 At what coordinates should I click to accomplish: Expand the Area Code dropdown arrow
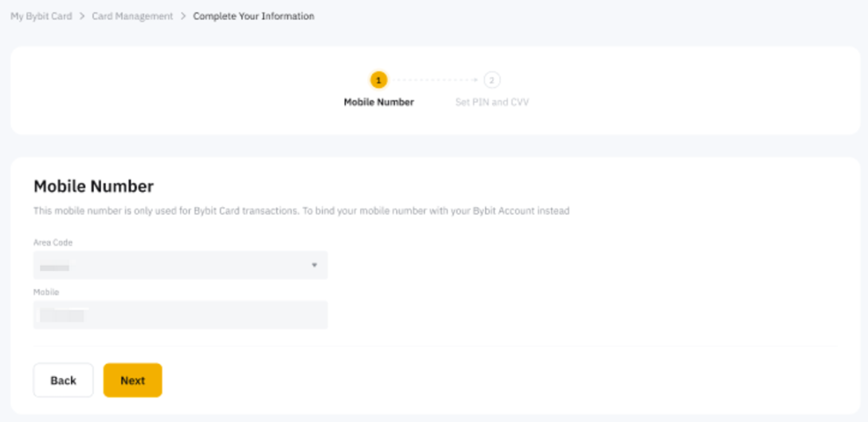[x=314, y=265]
